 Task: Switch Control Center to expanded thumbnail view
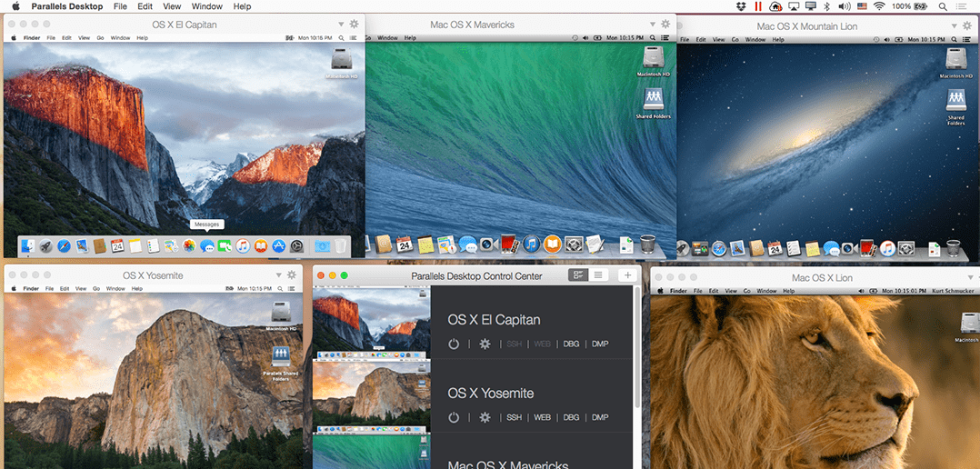tap(578, 275)
